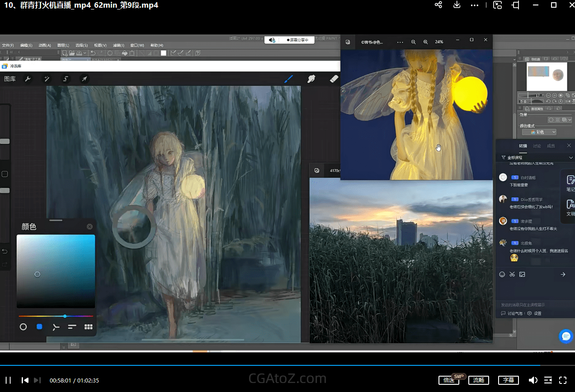This screenshot has height=392, width=575.
Task: Open the magic wand Adjustments menu
Action: click(47, 79)
